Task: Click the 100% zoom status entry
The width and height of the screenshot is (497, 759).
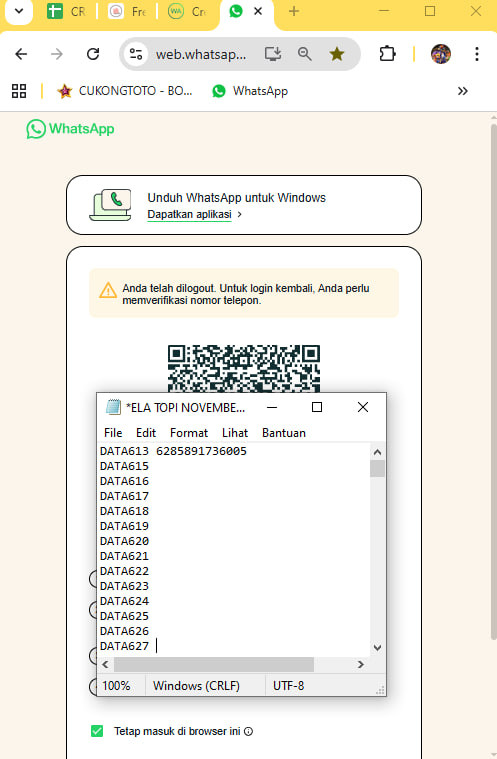Action: (x=116, y=686)
